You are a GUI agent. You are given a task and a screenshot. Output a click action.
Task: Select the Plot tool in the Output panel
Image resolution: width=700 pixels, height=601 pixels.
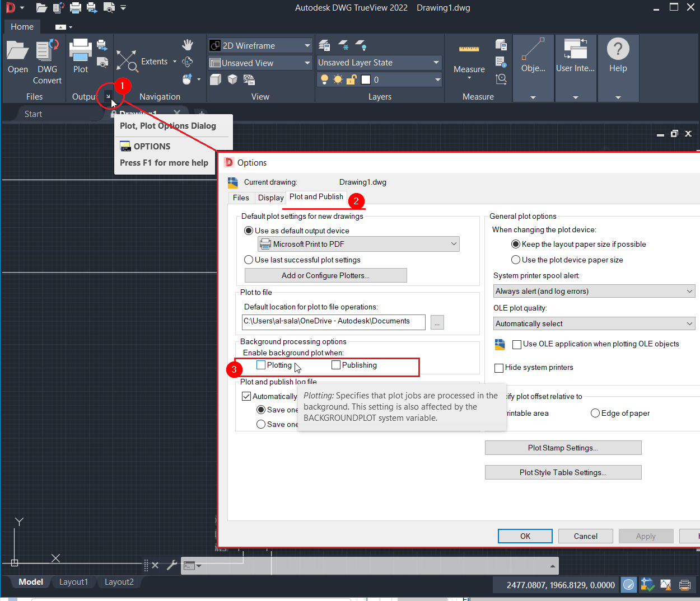(80, 53)
